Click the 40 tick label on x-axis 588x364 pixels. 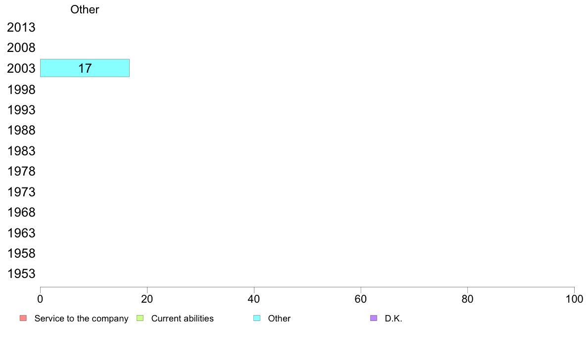(254, 299)
